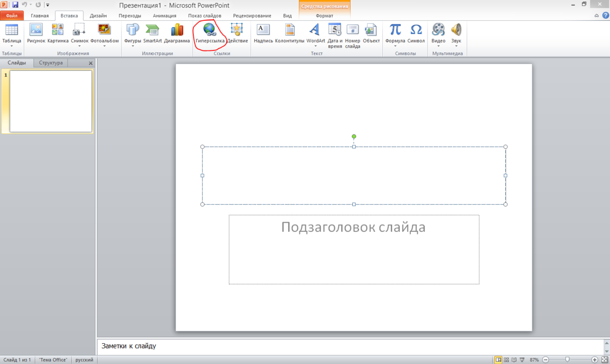610x364 pixels.
Task: Switch to Normal view in status bar
Action: pyautogui.click(x=498, y=359)
